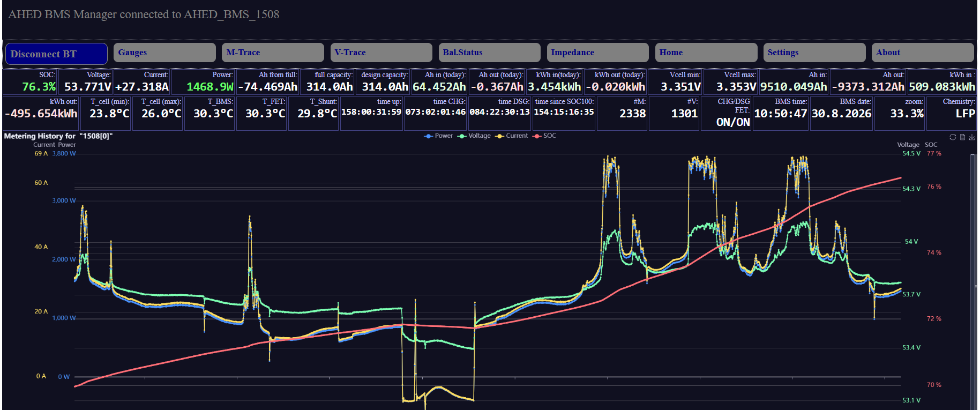Viewport: 980px width, 410px height.
Task: Open the About page
Action: (x=923, y=53)
